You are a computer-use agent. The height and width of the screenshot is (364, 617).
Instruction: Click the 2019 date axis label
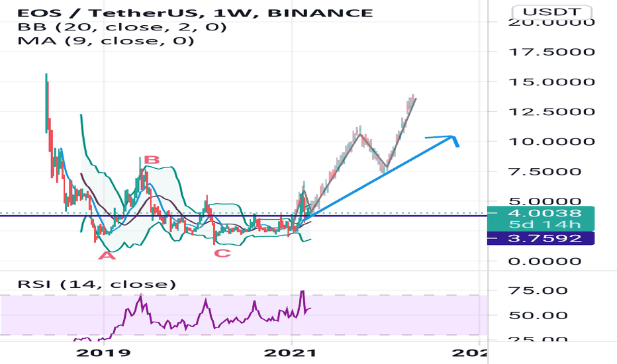[103, 353]
